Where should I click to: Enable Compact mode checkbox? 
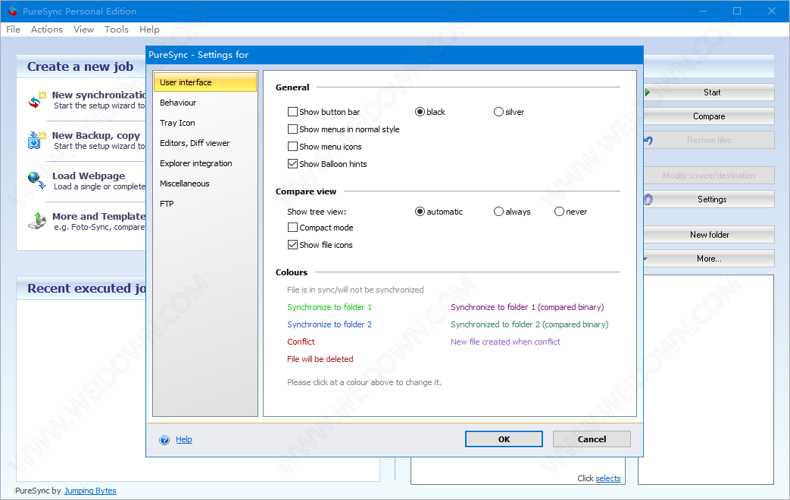tap(292, 227)
